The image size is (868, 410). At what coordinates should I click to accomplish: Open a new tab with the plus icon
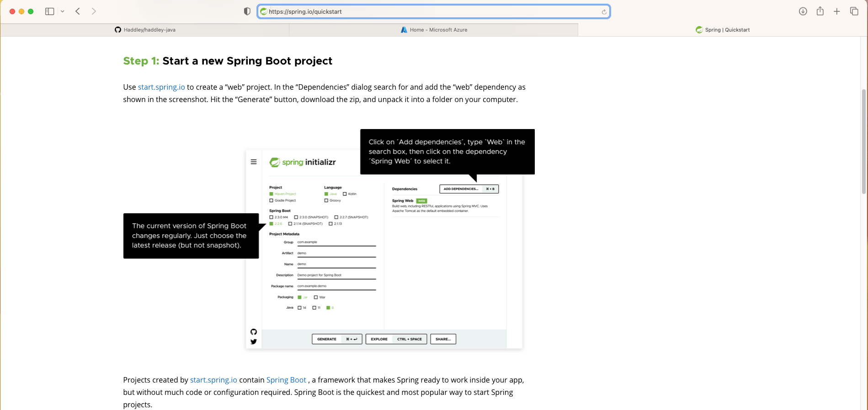coord(837,11)
